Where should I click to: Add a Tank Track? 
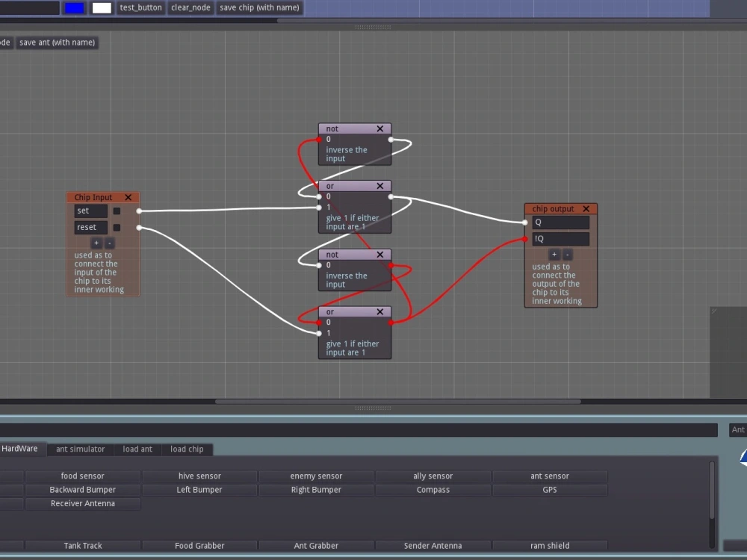point(83,546)
